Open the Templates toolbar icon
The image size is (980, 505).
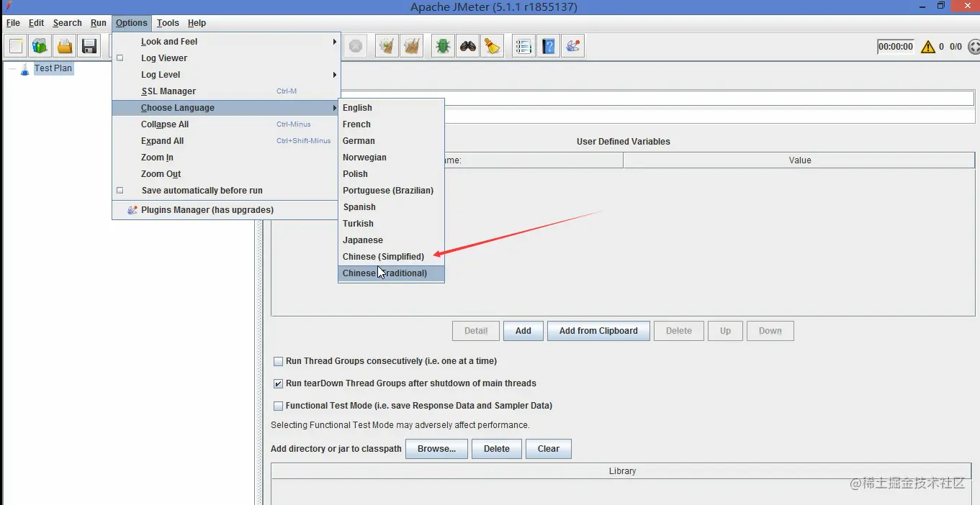pos(40,47)
